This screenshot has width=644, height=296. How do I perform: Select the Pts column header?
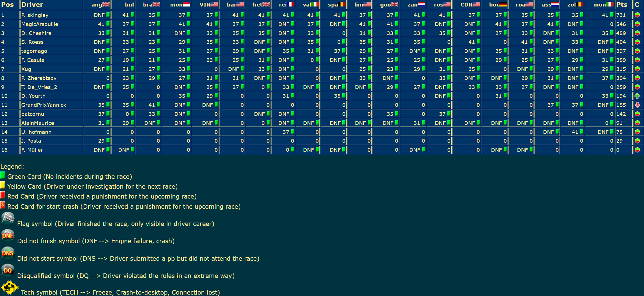(621, 5)
